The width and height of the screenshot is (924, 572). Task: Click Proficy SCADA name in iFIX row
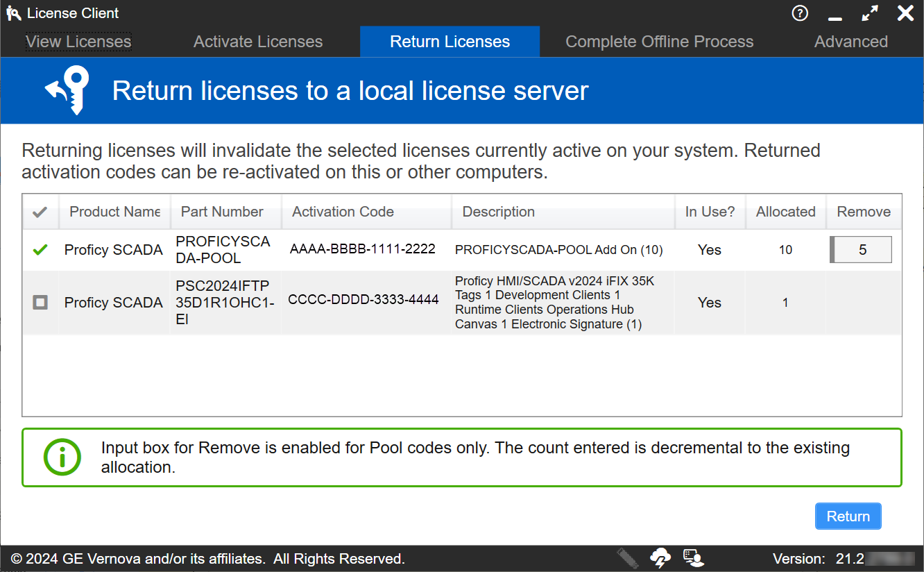coord(114,303)
